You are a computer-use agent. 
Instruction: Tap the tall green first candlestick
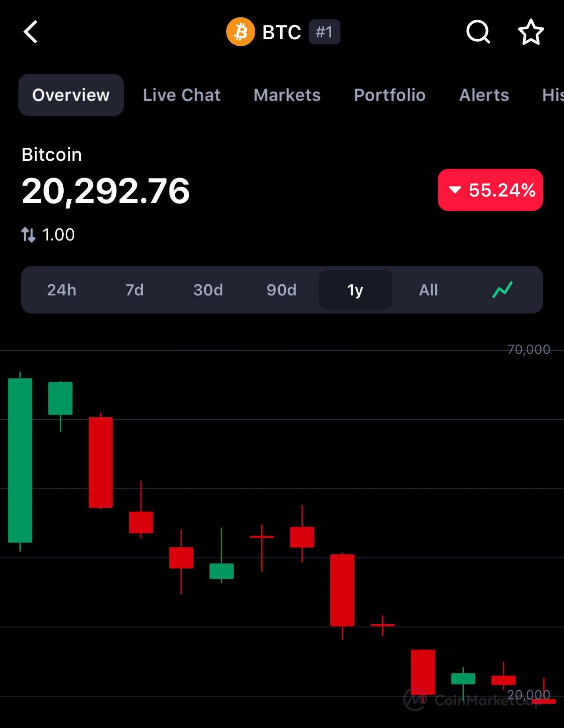coord(20,460)
